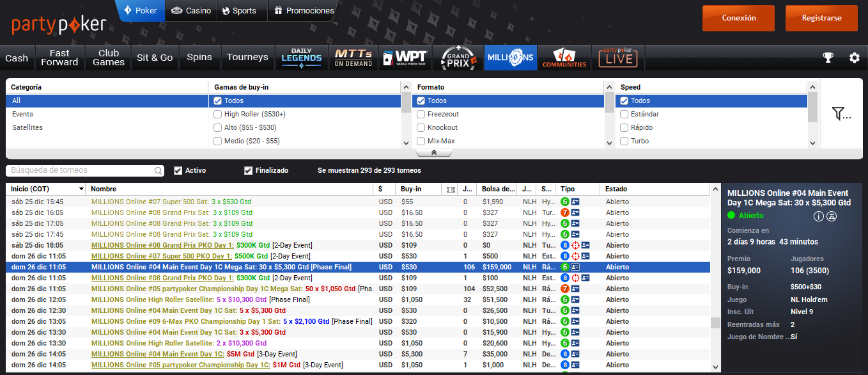Image resolution: width=868 pixels, height=375 pixels.
Task: Open the Inicio (COT) sort dropdown arrow
Action: coord(81,189)
